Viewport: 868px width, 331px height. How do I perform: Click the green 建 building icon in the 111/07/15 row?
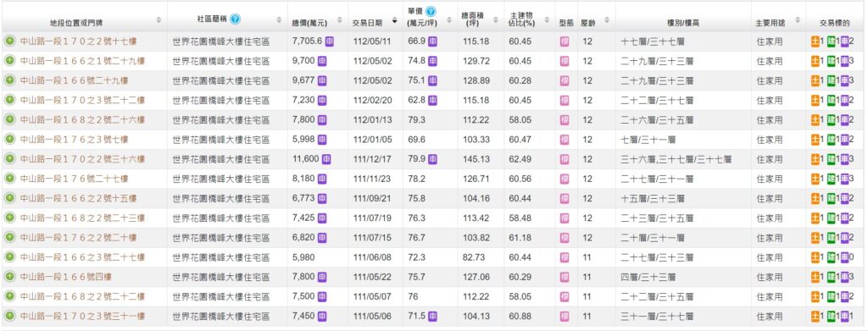pyautogui.click(x=831, y=238)
